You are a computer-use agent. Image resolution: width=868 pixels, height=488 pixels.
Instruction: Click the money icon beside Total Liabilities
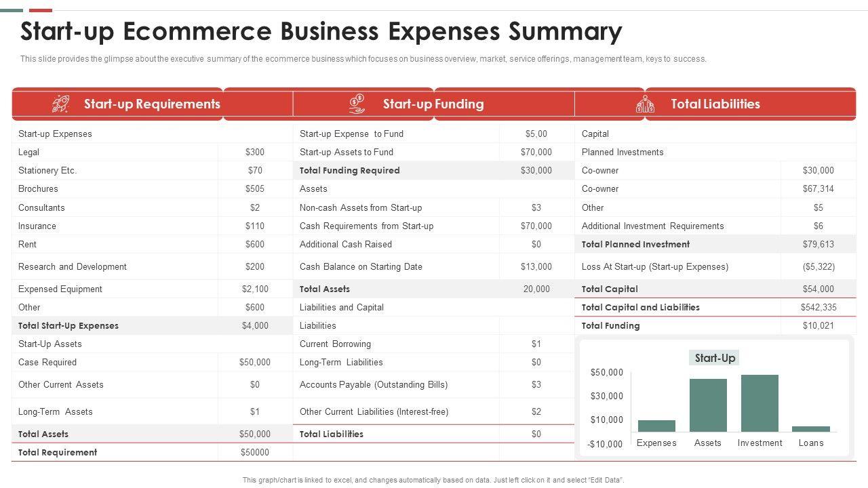click(x=645, y=104)
